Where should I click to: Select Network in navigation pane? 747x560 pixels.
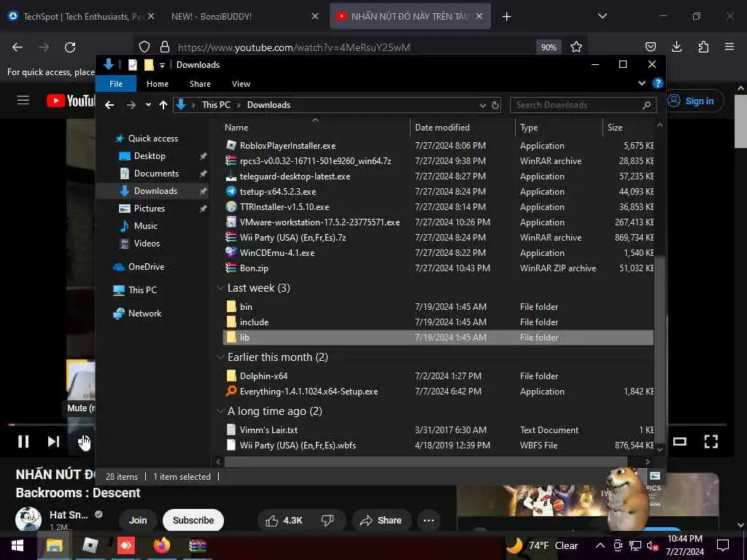(144, 314)
